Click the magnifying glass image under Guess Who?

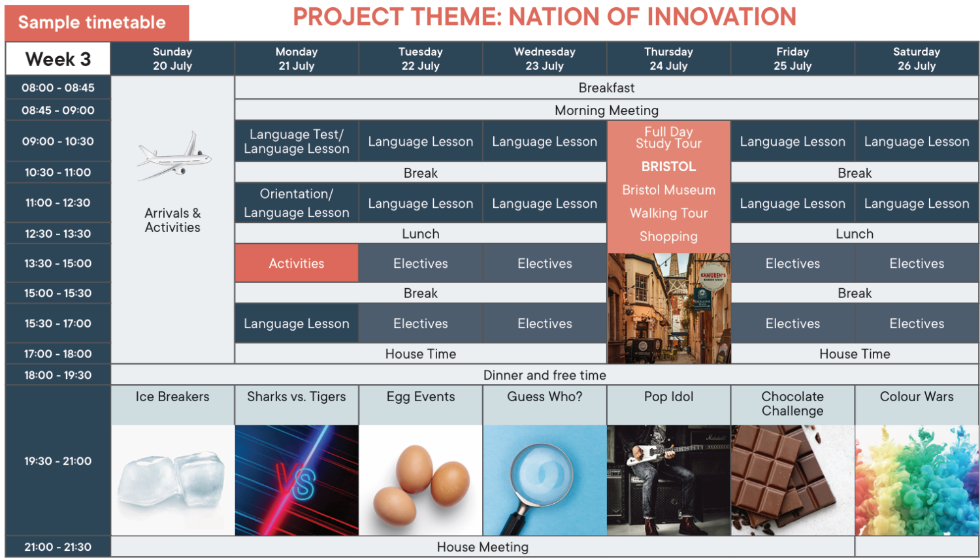(545, 480)
